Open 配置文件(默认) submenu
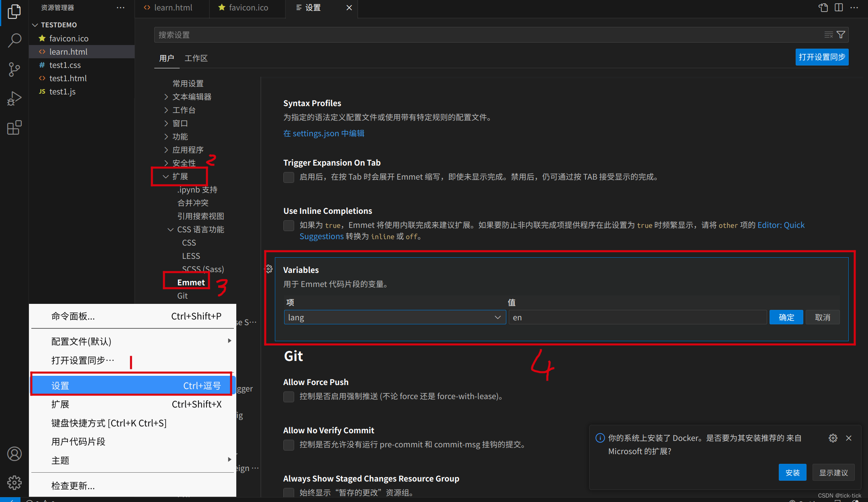Image resolution: width=868 pixels, height=502 pixels. click(x=133, y=341)
